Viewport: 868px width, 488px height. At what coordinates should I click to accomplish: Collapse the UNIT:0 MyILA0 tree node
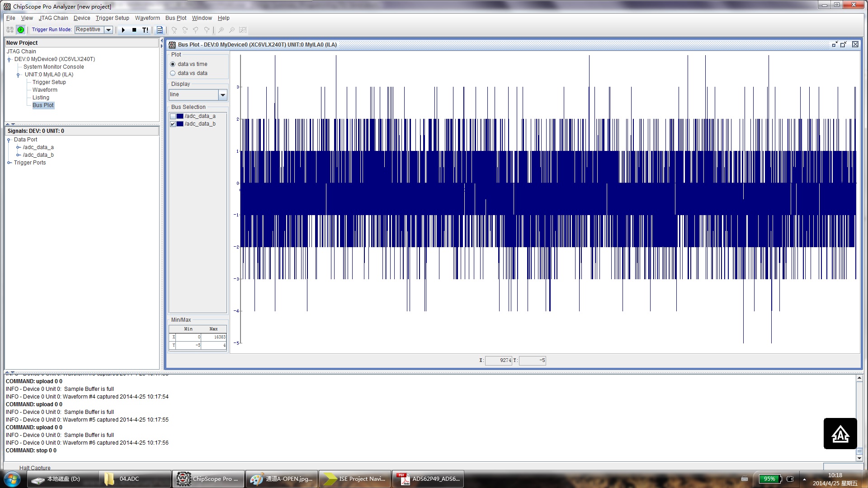coord(19,75)
